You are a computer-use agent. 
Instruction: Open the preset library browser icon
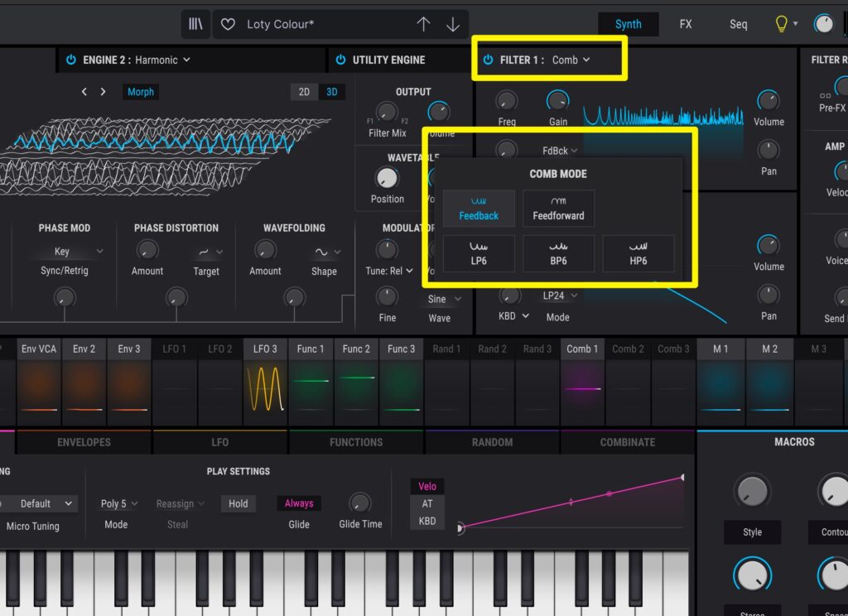pos(195,24)
